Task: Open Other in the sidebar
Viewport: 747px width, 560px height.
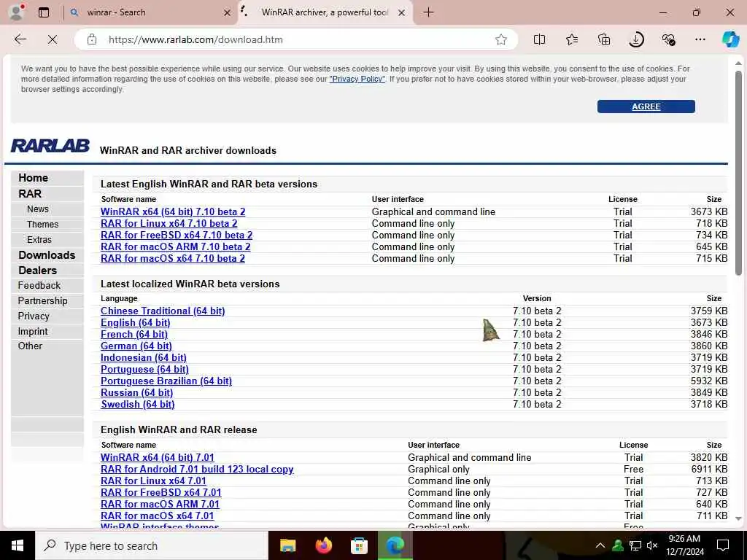Action: point(30,346)
